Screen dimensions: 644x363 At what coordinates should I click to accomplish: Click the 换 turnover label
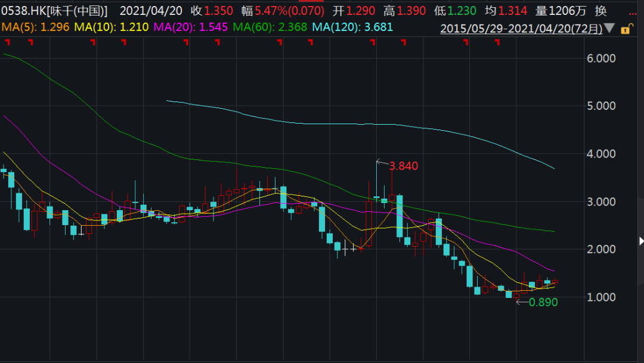[600, 11]
